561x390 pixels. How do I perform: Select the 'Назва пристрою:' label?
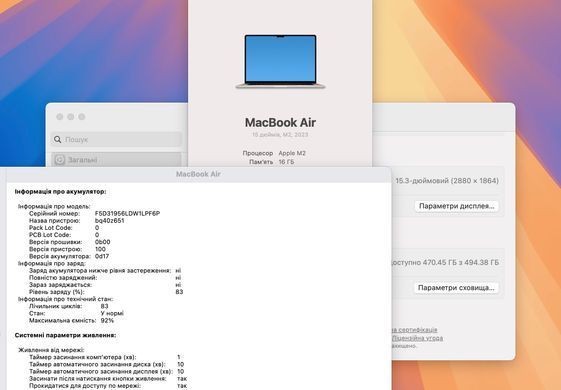point(54,220)
